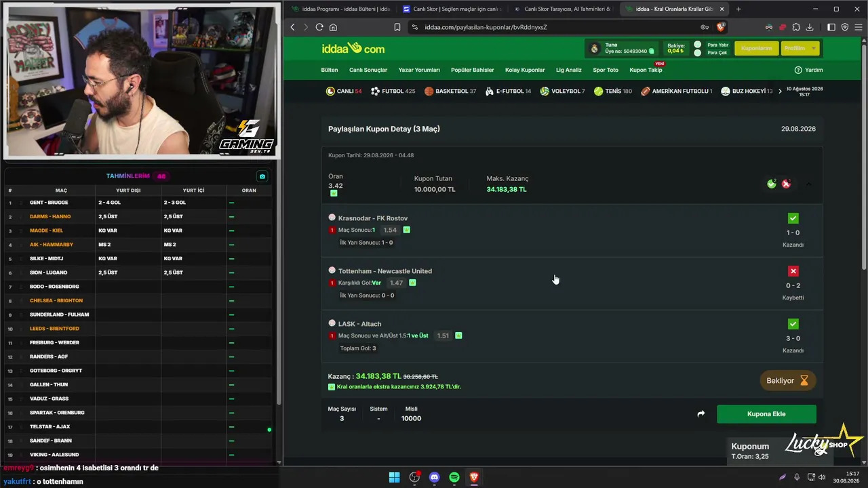The image size is (868, 488).
Task: Open the Kolay Kuponlar menu
Action: tap(525, 70)
